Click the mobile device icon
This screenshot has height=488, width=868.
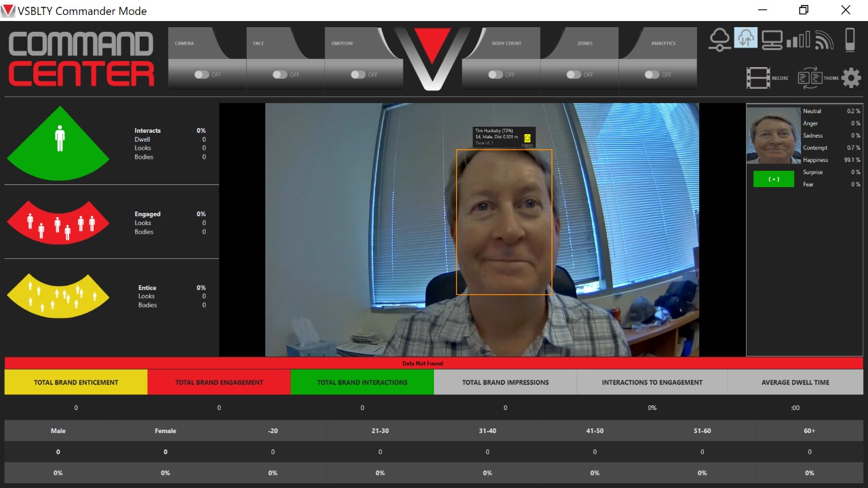tap(849, 39)
